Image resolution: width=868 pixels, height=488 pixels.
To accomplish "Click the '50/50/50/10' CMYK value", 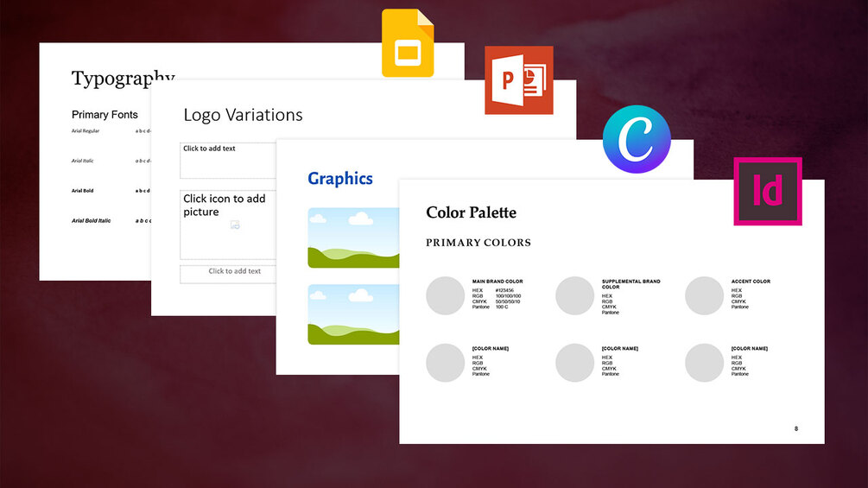I will pos(508,301).
